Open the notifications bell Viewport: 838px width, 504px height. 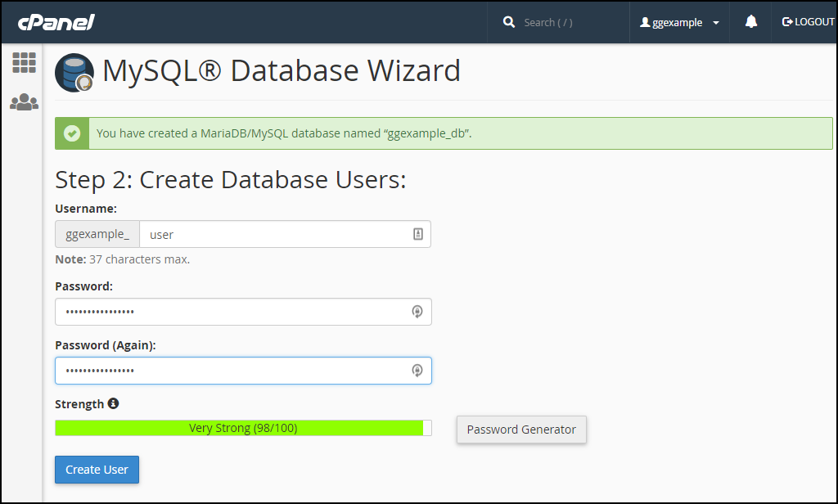[751, 21]
